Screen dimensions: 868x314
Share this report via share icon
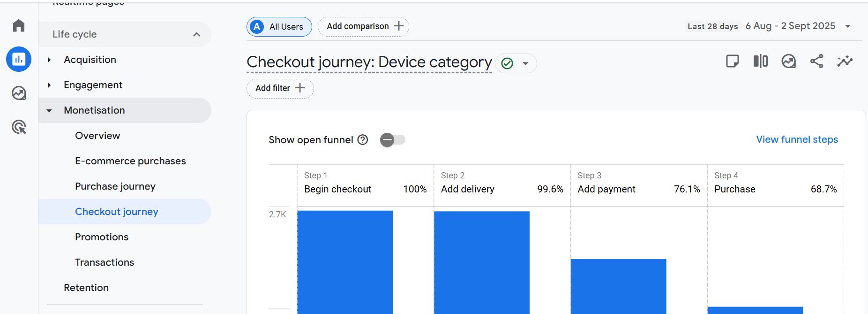[x=816, y=61]
